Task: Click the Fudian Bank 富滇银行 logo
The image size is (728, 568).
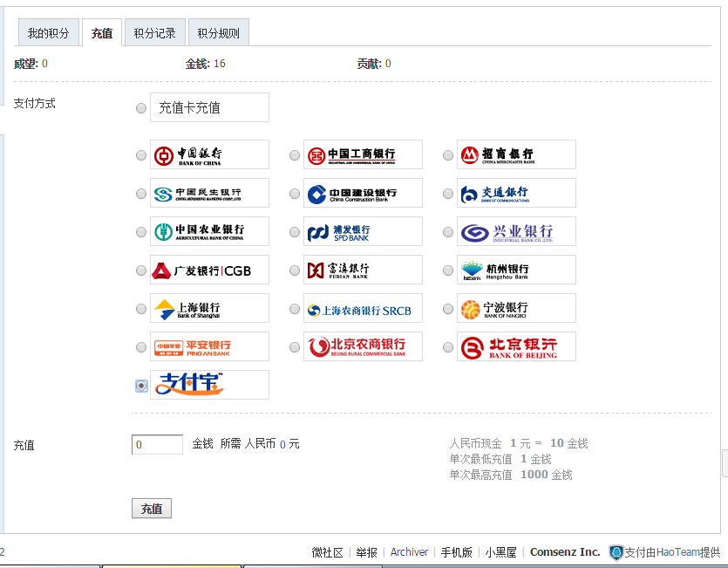Action: (x=363, y=270)
